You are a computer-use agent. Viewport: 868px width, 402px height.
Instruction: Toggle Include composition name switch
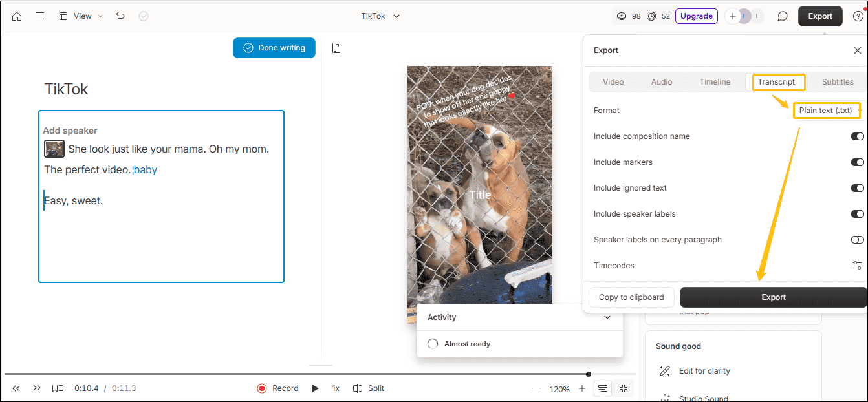click(857, 136)
